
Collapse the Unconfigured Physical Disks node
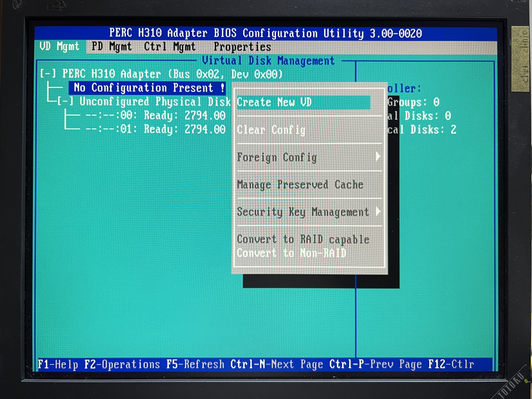point(65,101)
